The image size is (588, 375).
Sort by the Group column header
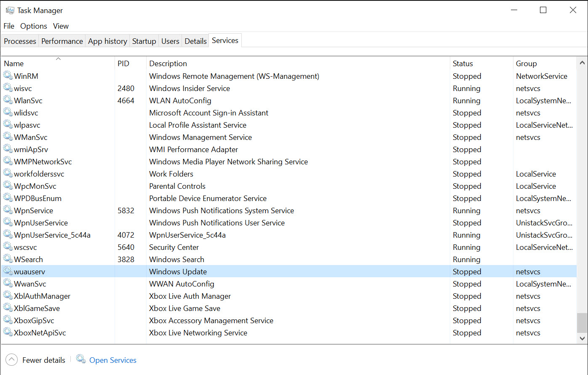coord(545,63)
